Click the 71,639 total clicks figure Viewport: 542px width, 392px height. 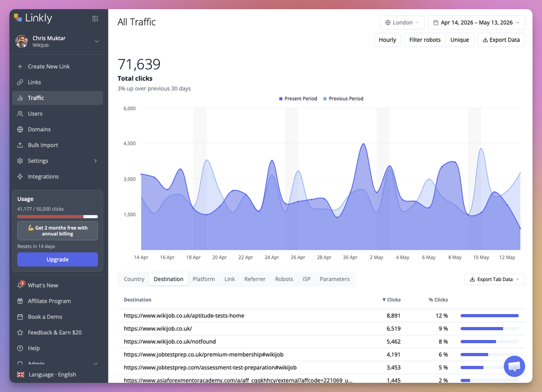139,64
